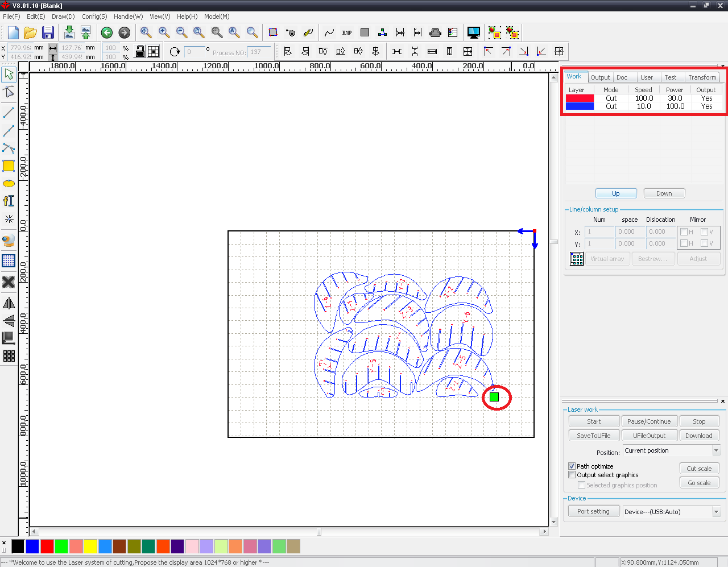Switch to the Transform tab
The image size is (728, 567).
702,77
